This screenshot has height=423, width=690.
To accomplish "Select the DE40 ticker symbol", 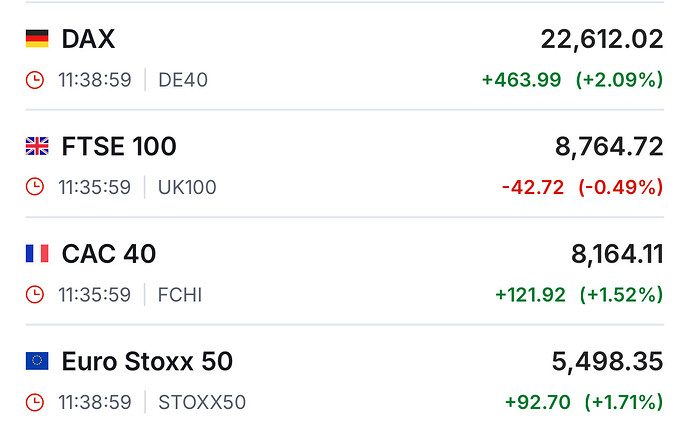I will pyautogui.click(x=183, y=80).
